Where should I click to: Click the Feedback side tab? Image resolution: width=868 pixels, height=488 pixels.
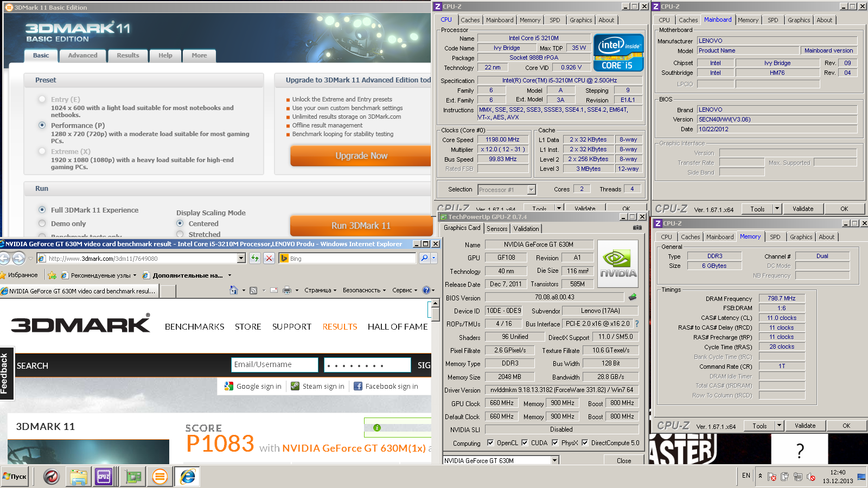point(6,373)
